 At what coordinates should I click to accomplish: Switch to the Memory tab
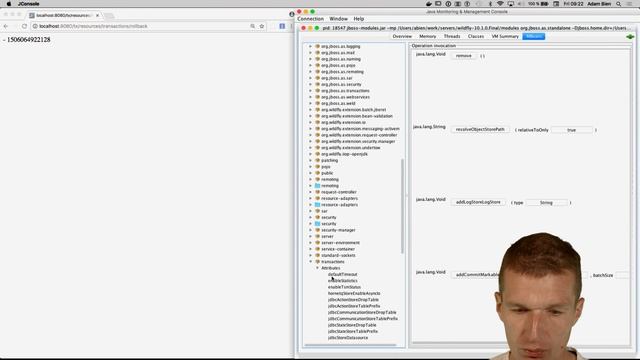point(427,36)
